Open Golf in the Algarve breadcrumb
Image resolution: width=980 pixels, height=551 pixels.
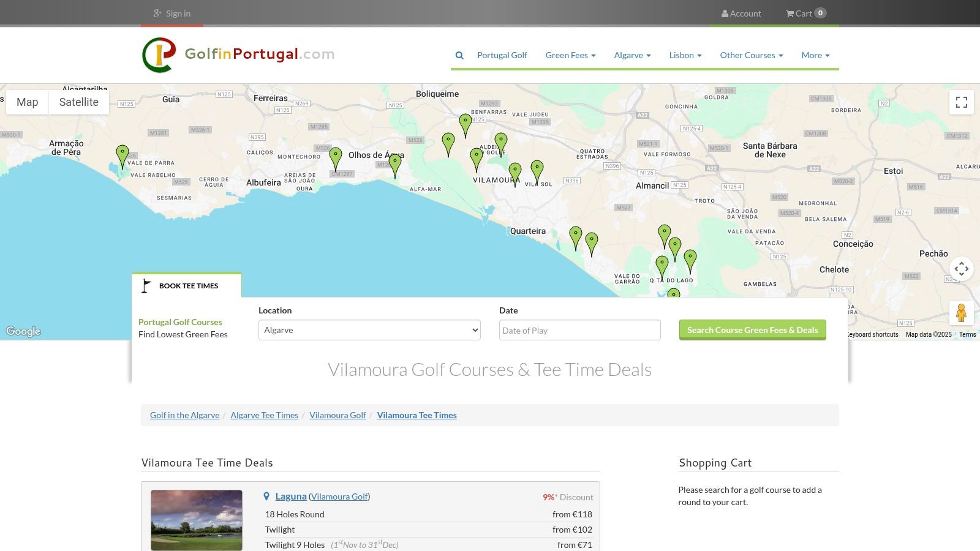coord(184,415)
